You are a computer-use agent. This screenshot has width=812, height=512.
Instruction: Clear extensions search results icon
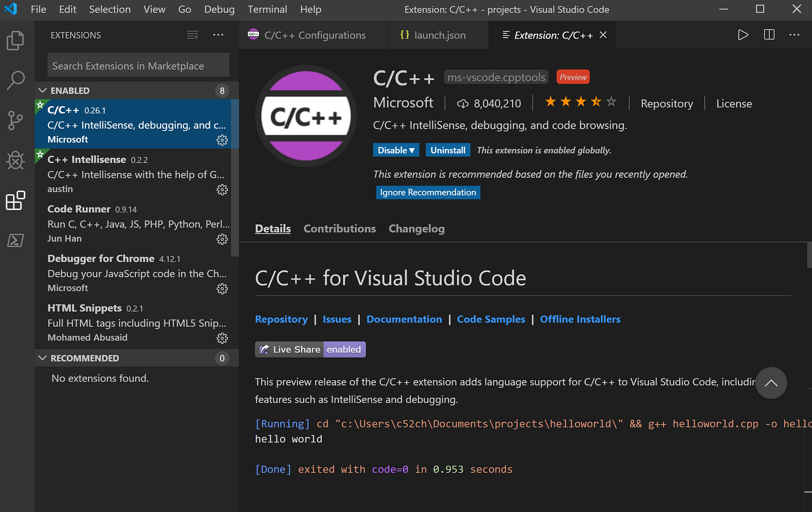point(193,35)
